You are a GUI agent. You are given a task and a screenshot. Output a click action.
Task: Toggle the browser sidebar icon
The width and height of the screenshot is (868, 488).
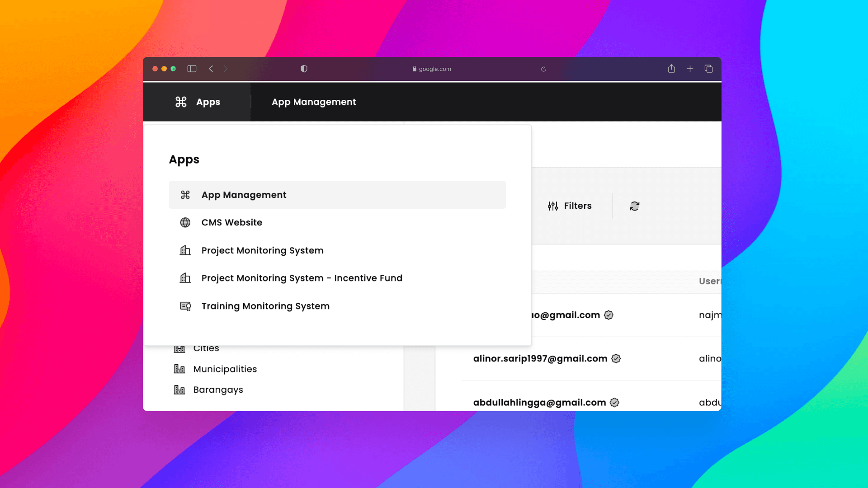[192, 69]
